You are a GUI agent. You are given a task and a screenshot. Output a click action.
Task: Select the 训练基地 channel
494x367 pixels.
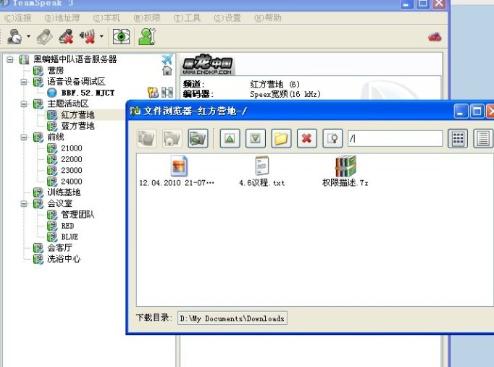64,192
